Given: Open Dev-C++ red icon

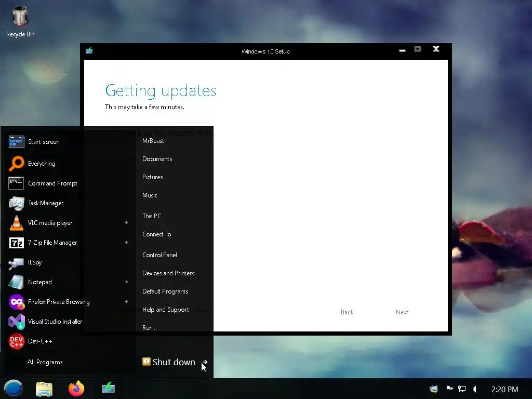Looking at the screenshot, I should point(16,341).
